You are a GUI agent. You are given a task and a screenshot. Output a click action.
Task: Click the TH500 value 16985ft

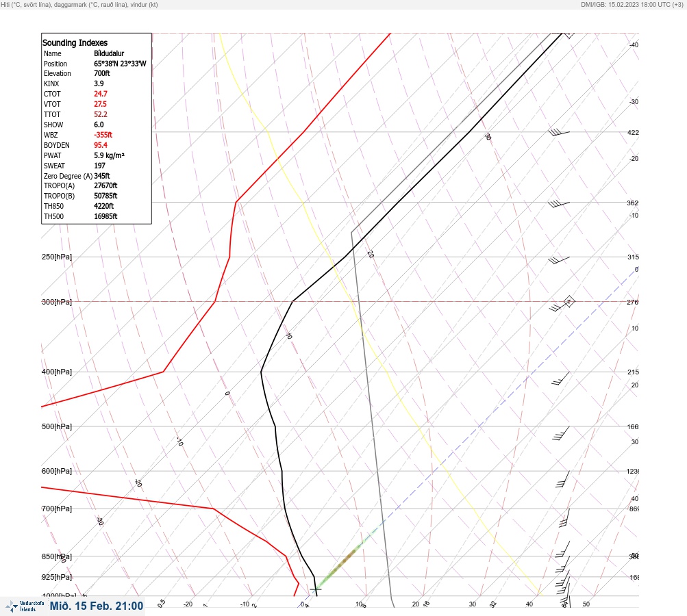pos(105,216)
